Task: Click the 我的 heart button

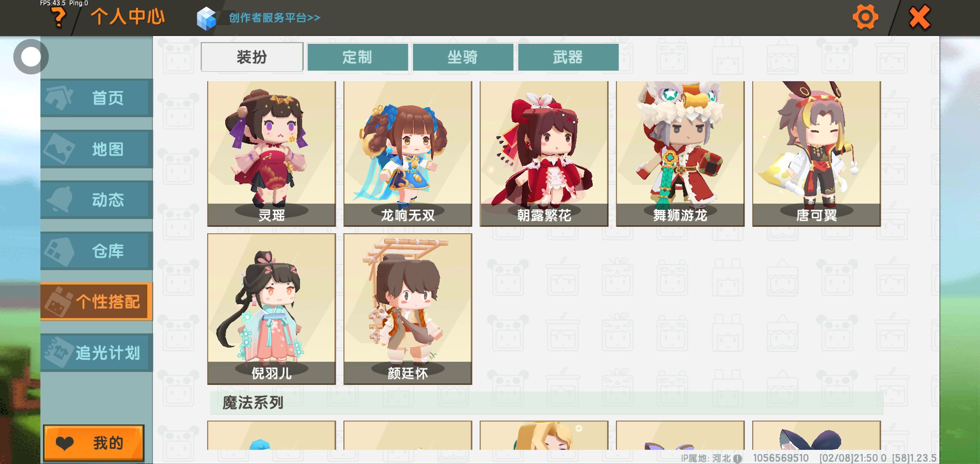Action: pyautogui.click(x=94, y=443)
